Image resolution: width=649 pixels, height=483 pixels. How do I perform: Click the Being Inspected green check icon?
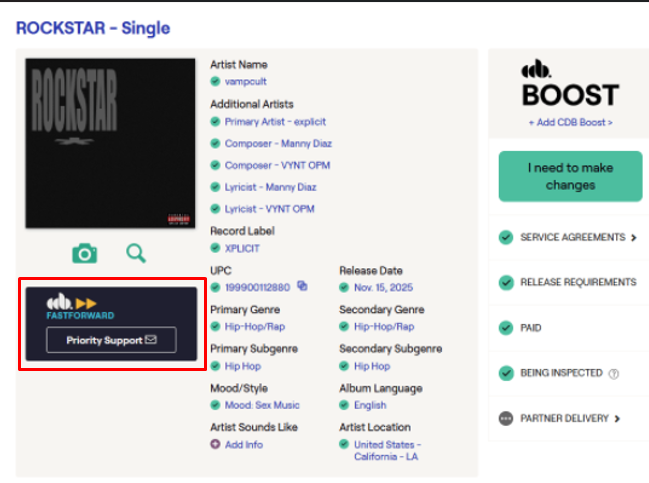tap(506, 373)
